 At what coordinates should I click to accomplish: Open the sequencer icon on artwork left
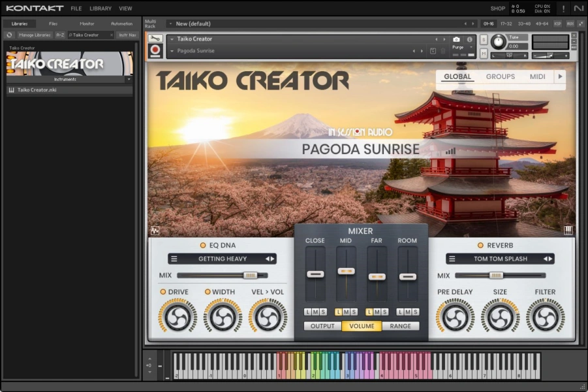tap(155, 230)
